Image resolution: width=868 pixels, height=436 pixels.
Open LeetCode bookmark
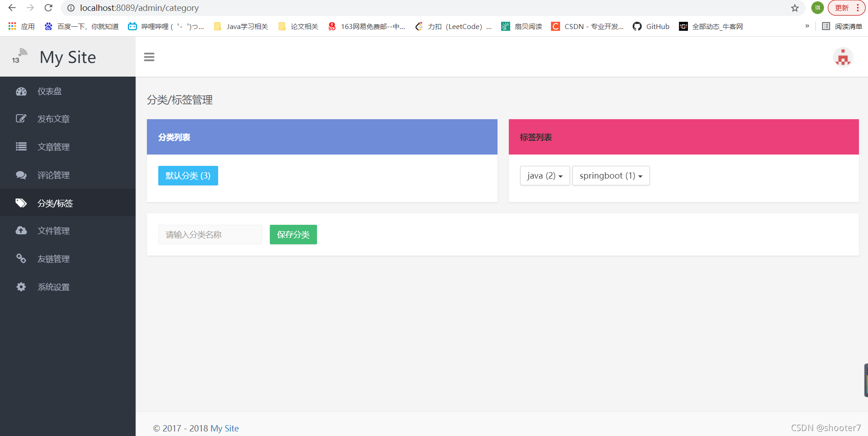[453, 26]
